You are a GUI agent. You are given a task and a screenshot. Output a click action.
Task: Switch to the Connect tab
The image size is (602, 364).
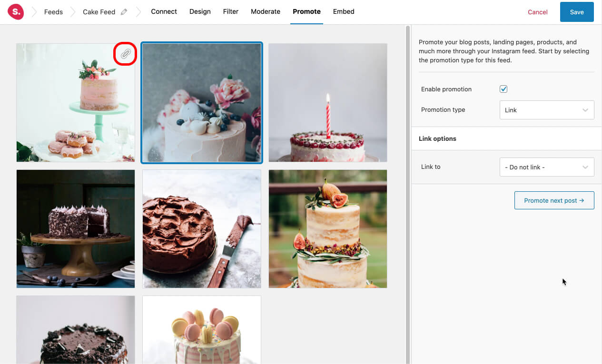[164, 11]
